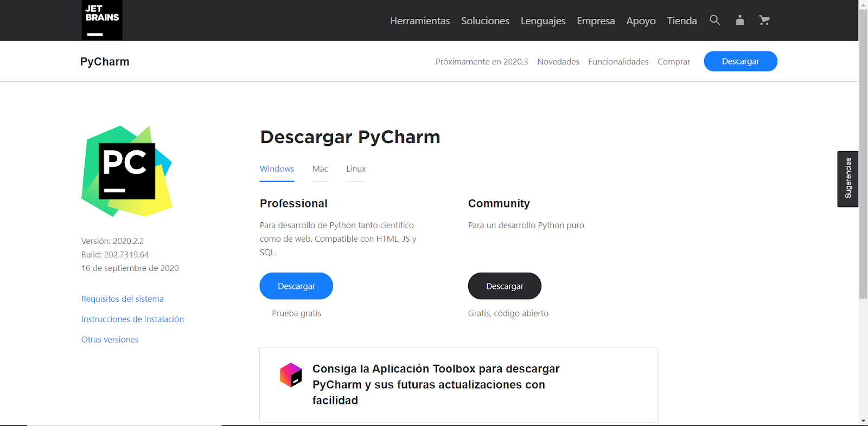The width and height of the screenshot is (868, 426).
Task: Click the large PyCharm PC logo
Action: click(x=127, y=171)
